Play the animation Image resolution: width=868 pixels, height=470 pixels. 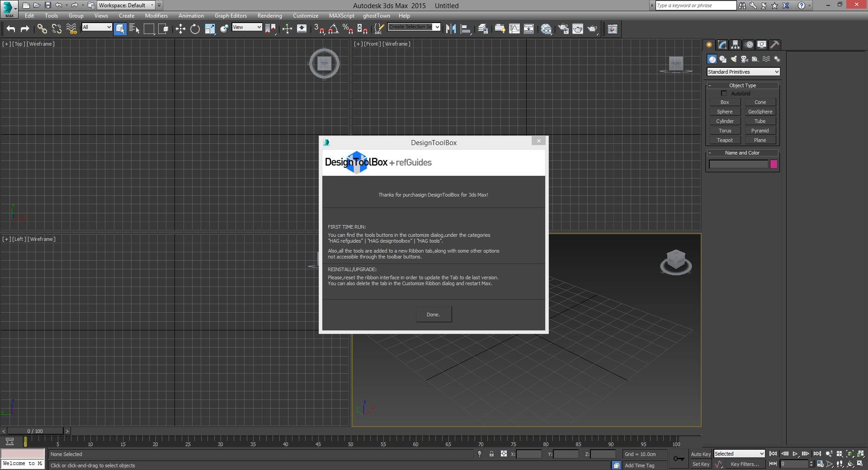[x=795, y=454]
